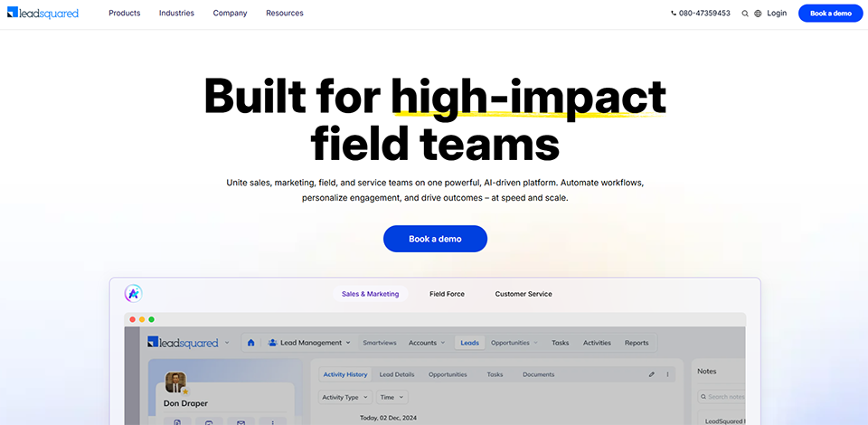
Task: Click the red window dot in demo
Action: coord(132,319)
